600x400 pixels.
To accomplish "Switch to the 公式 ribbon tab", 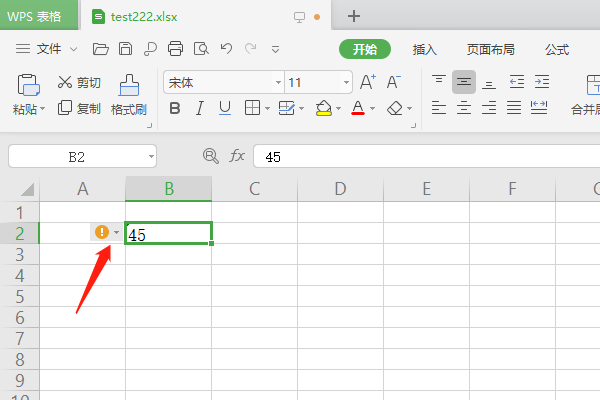I will point(557,49).
